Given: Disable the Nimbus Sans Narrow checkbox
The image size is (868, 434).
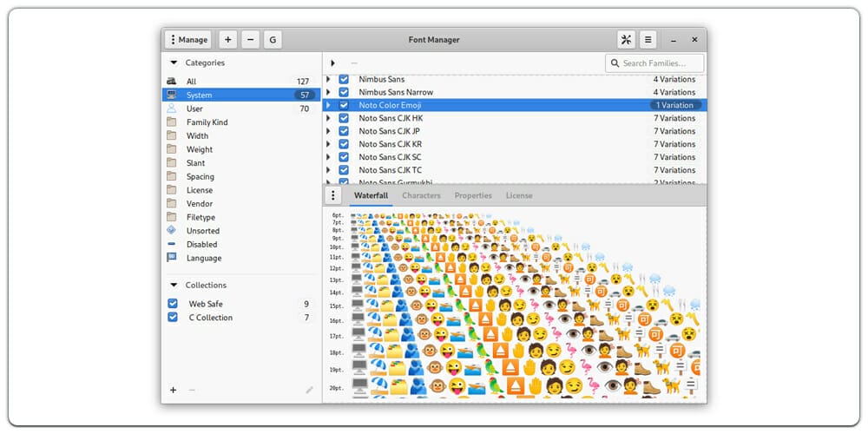Looking at the screenshot, I should 344,92.
